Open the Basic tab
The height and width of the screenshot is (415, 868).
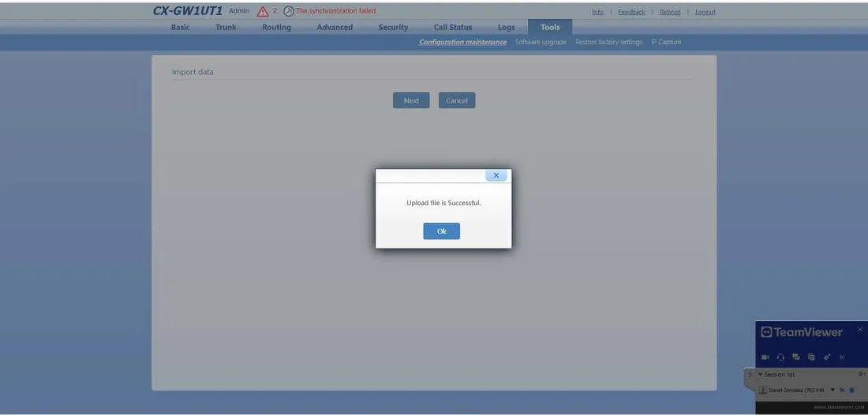[180, 27]
